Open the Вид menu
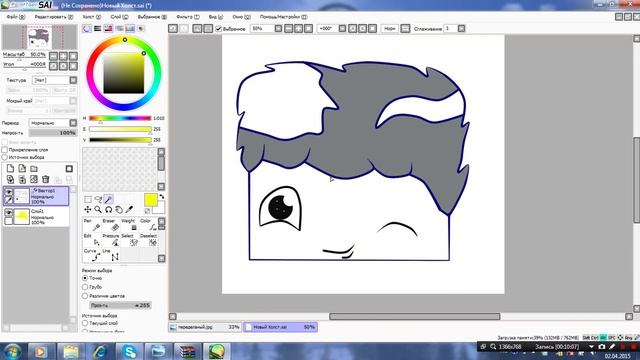The width and height of the screenshot is (640, 360). pos(216,17)
